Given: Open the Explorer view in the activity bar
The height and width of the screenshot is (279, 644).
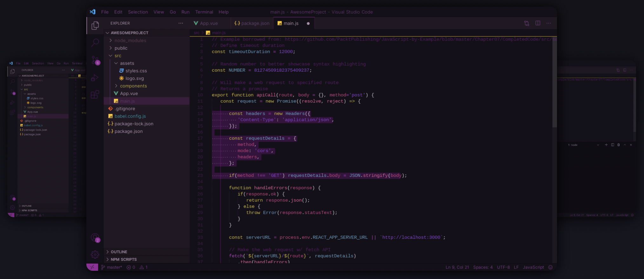Looking at the screenshot, I should [x=95, y=25].
